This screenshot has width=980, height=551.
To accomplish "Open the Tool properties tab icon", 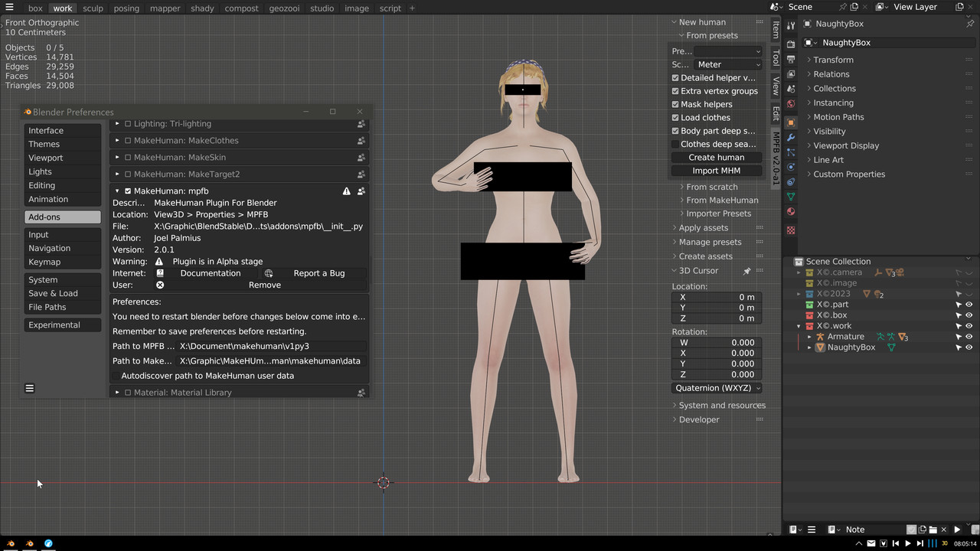I will (x=791, y=25).
